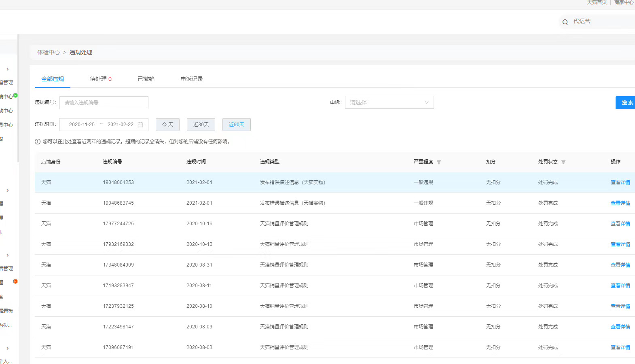
Task: Open 查看详情 for violation 17977244725
Action: pos(620,224)
